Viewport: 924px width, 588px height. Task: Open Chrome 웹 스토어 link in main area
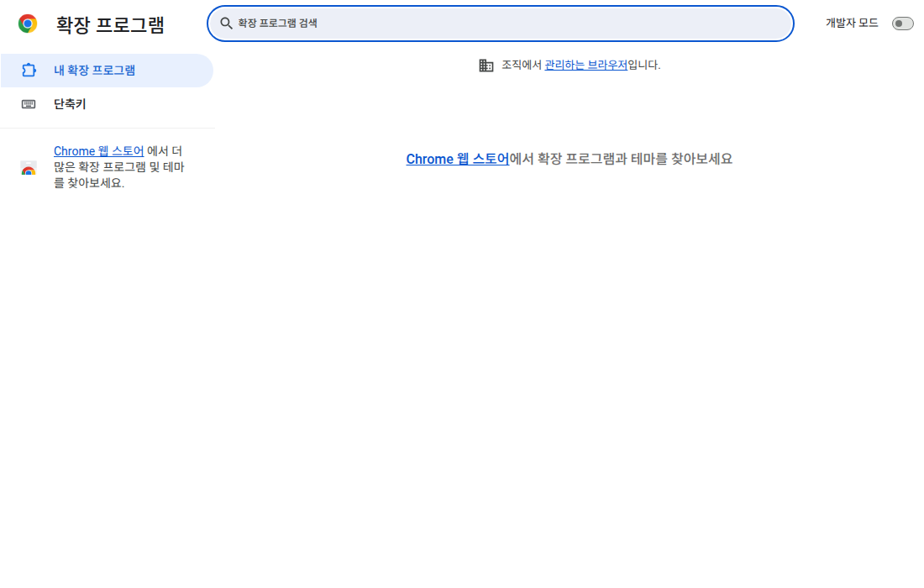click(457, 159)
